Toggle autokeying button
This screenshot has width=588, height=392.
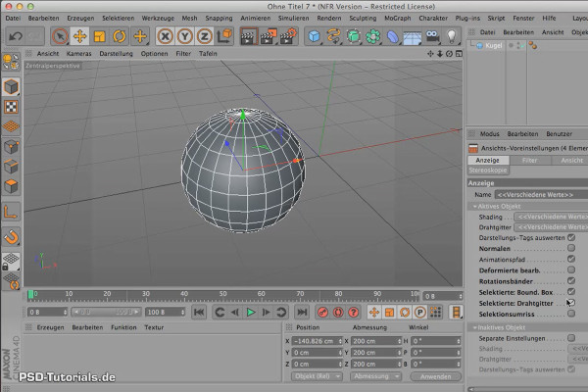[x=338, y=312]
